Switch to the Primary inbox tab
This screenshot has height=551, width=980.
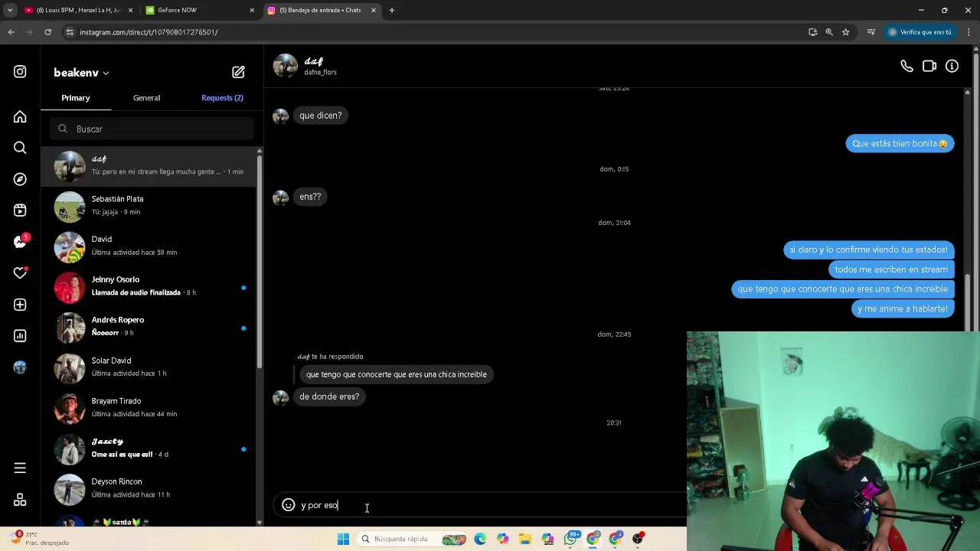[x=76, y=98]
